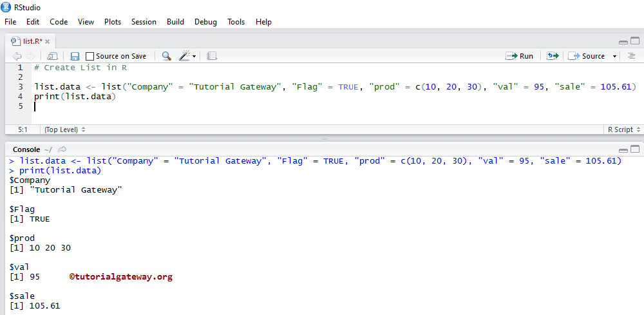Open Find/Replace with magnifier icon

point(166,56)
